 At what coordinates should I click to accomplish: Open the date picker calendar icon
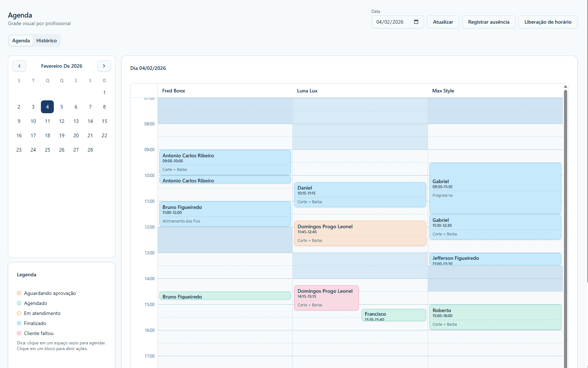click(417, 22)
